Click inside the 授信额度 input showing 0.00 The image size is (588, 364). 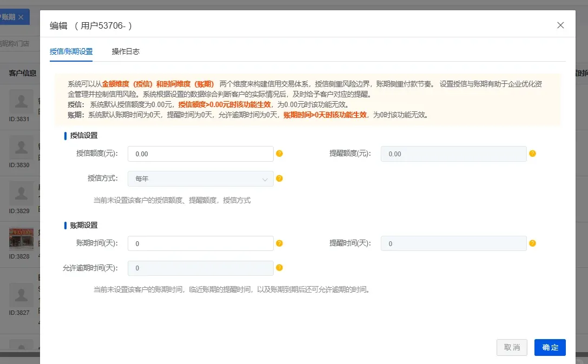pos(200,154)
